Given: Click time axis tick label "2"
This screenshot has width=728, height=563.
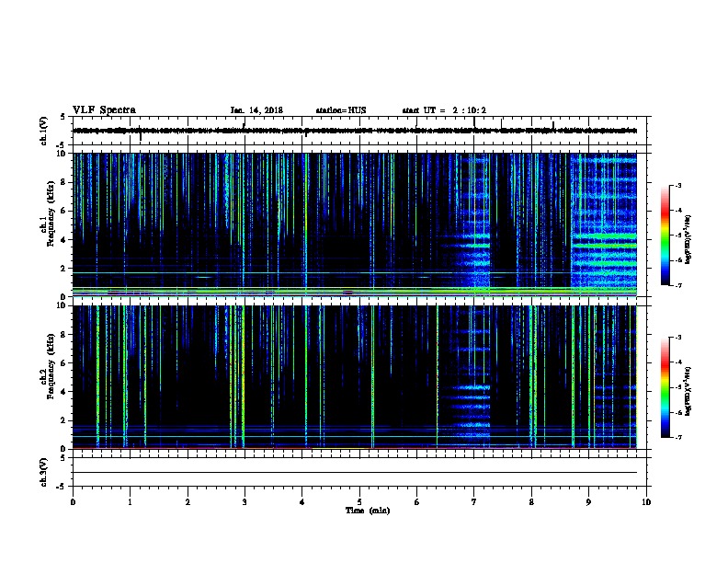Looking at the screenshot, I should (x=188, y=501).
